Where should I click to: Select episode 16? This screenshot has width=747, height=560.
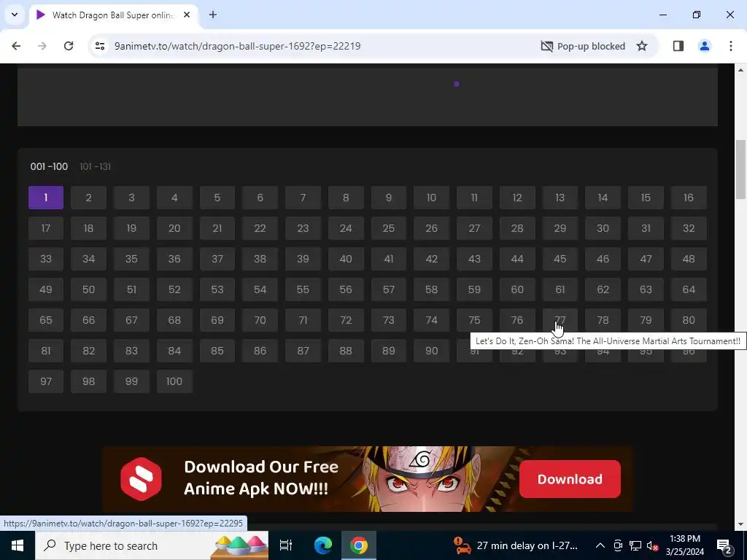pos(689,198)
